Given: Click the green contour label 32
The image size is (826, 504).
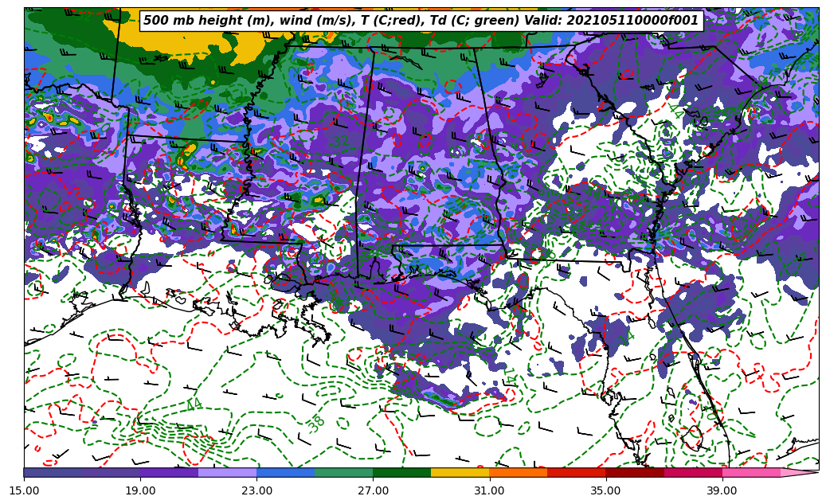Looking at the screenshot, I should click(340, 142).
